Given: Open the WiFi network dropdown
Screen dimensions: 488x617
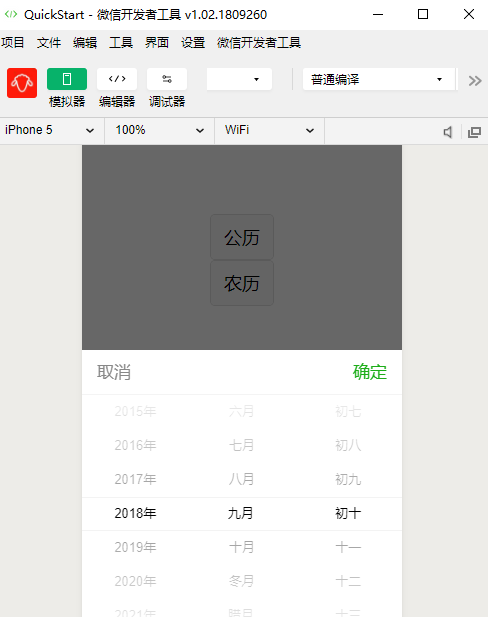Looking at the screenshot, I should [269, 130].
